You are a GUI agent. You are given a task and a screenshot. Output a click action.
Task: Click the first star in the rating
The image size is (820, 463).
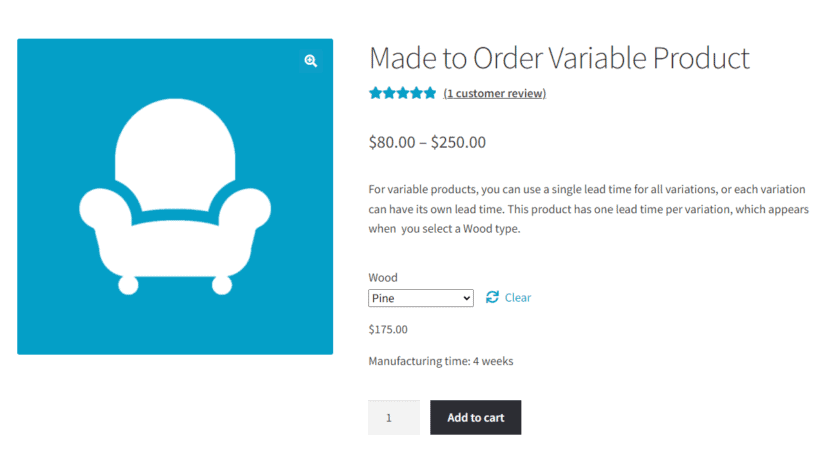coord(375,93)
